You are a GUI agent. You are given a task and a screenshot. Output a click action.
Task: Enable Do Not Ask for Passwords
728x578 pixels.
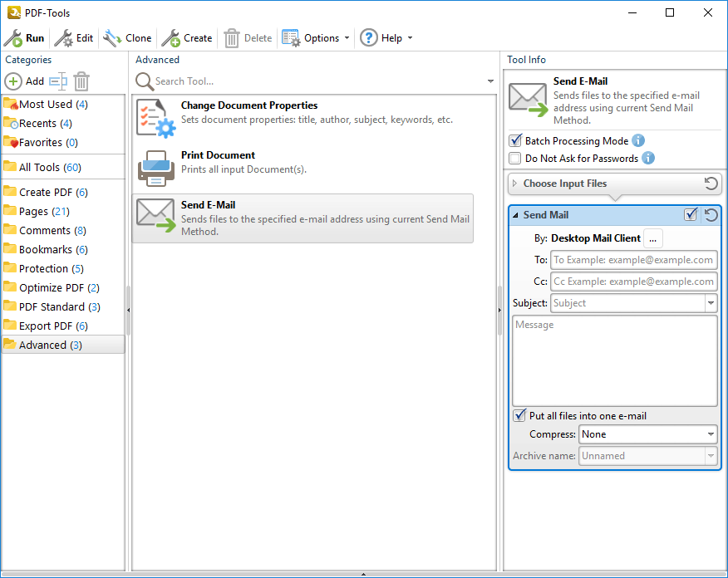click(515, 159)
